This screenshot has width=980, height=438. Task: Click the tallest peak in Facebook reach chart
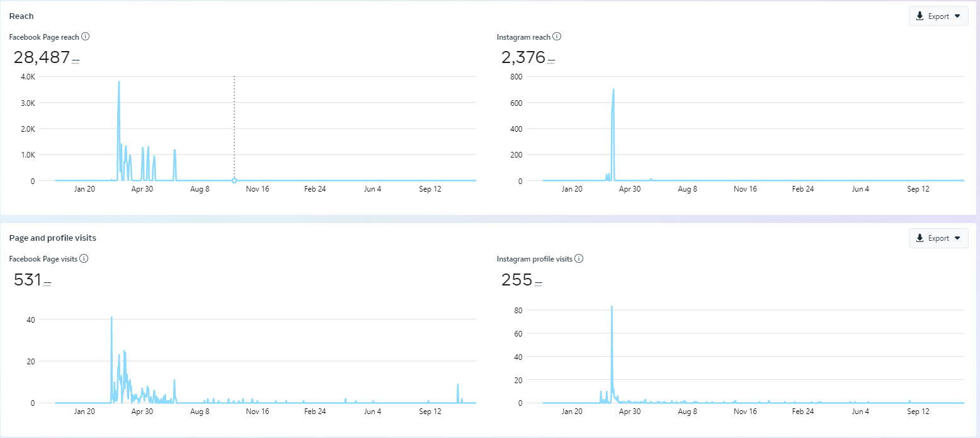tap(118, 82)
